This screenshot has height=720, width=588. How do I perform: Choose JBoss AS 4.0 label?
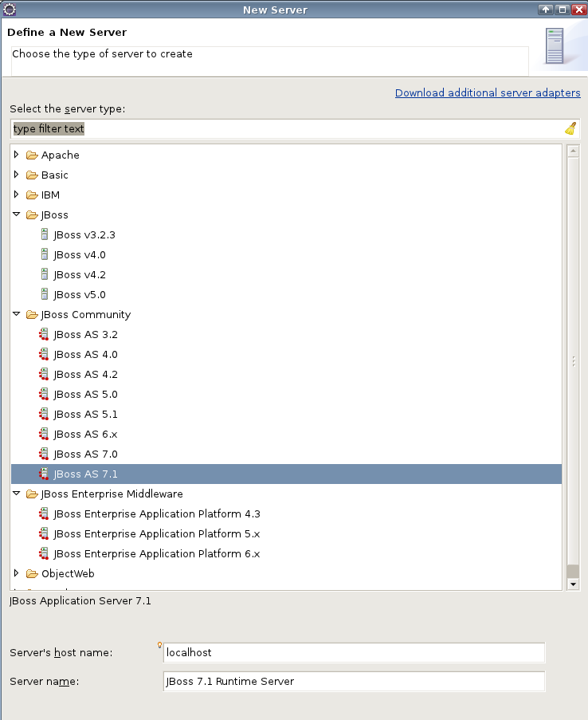pos(85,355)
